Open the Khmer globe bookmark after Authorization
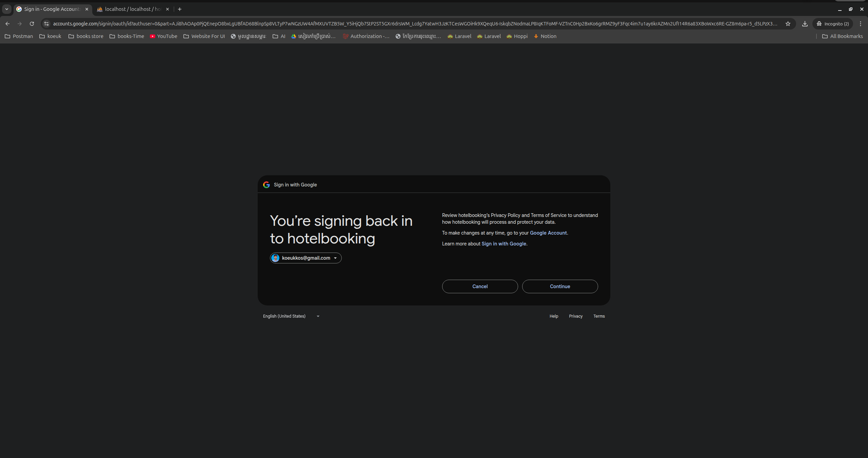Screen dimensions: 868x458 pos(418,36)
